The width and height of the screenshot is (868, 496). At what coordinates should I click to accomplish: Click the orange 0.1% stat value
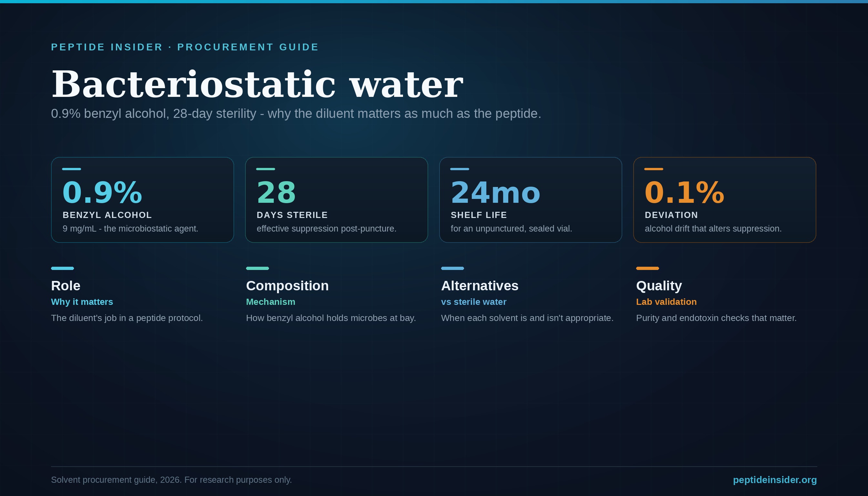(x=684, y=192)
